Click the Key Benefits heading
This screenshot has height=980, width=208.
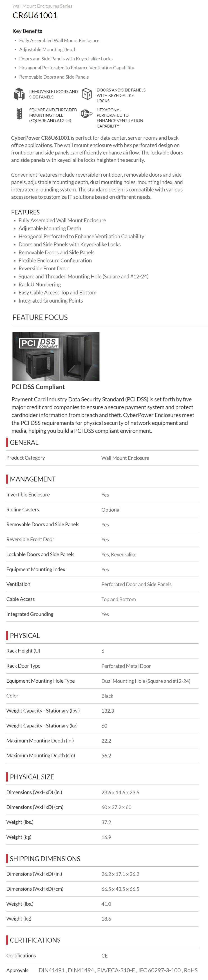[x=27, y=31]
